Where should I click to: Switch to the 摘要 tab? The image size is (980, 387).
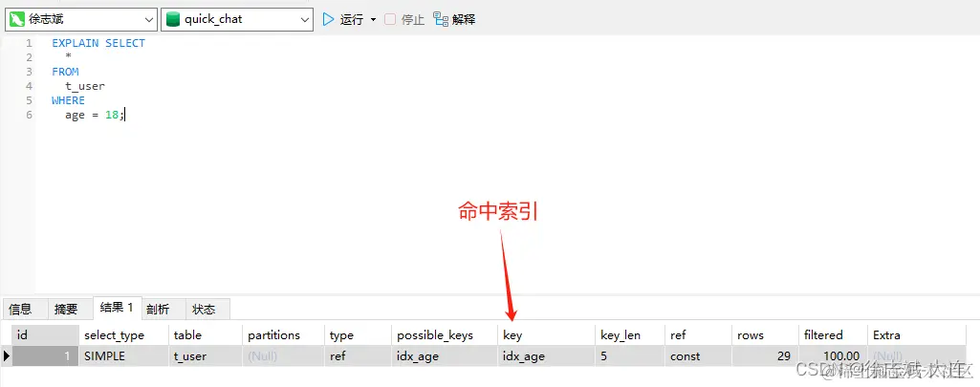click(x=66, y=309)
